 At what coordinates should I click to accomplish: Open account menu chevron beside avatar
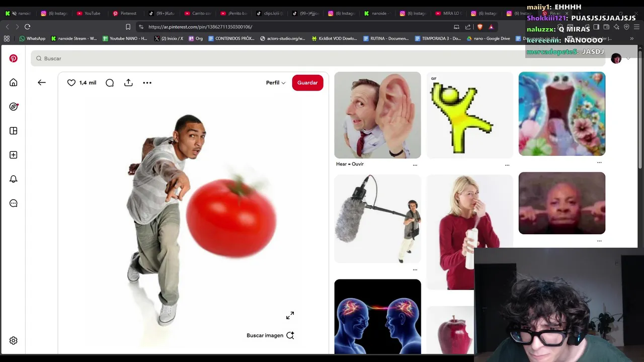[628, 59]
